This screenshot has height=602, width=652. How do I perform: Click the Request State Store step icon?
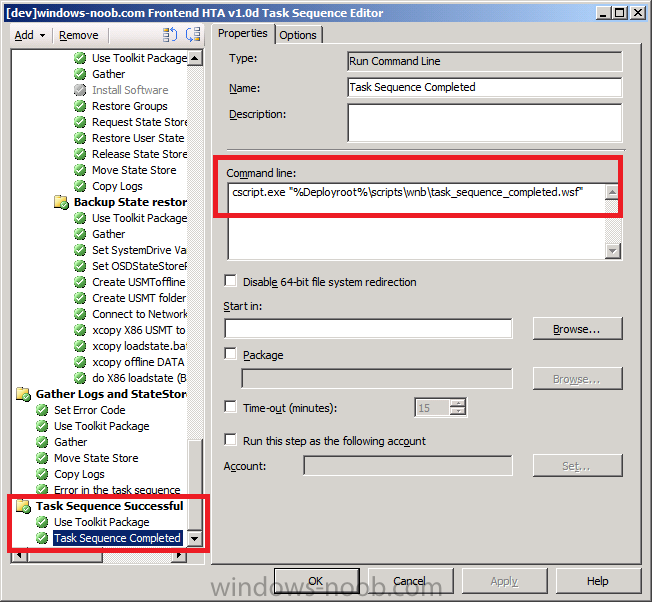click(x=80, y=122)
